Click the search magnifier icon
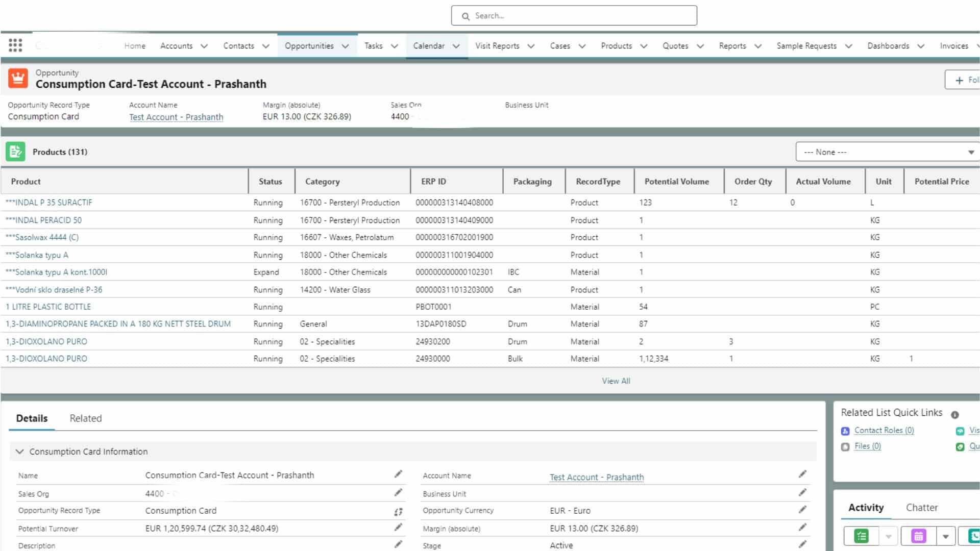 pyautogui.click(x=465, y=16)
